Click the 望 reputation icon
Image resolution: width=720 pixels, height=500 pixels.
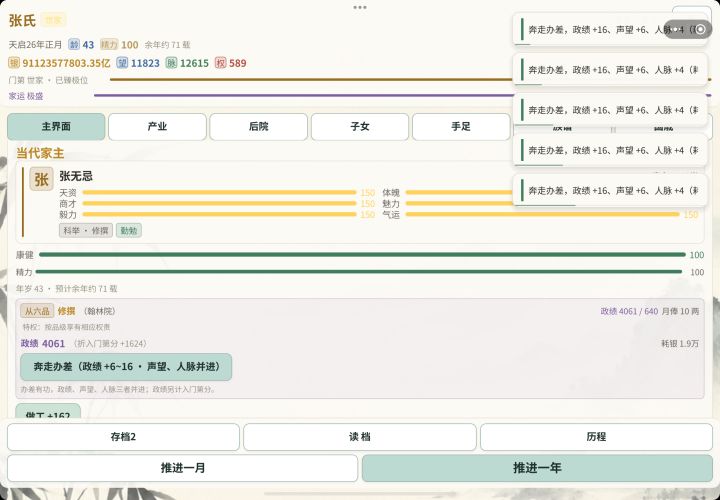coord(122,63)
